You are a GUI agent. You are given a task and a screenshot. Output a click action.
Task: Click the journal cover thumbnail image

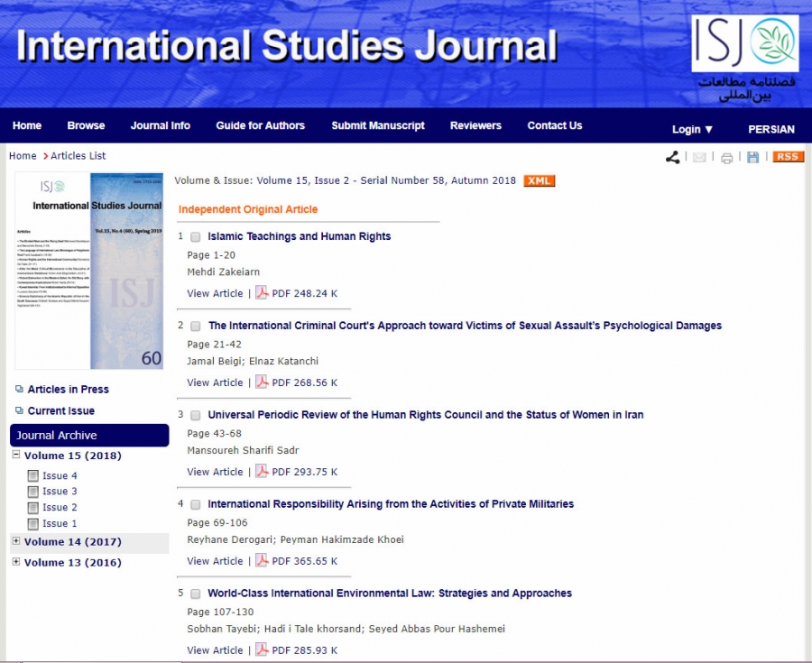pos(88,271)
